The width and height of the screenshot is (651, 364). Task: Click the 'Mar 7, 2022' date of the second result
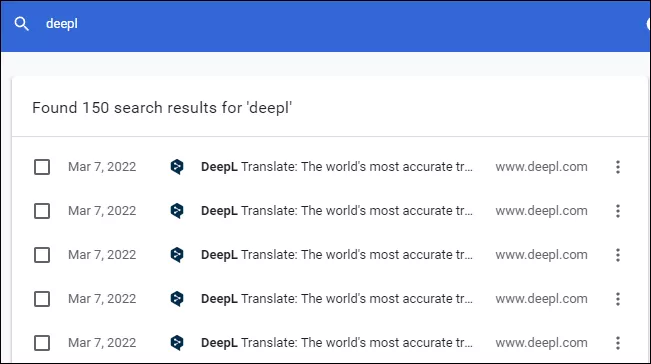coord(102,211)
